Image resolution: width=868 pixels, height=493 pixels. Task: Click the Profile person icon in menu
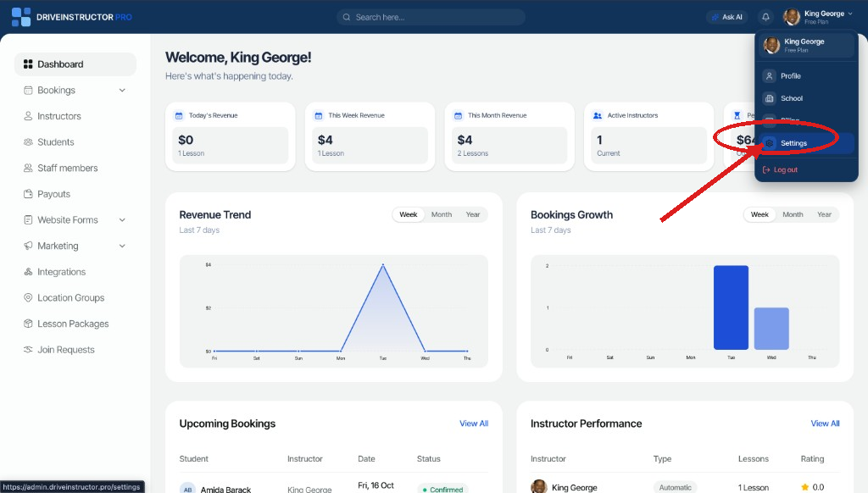click(769, 75)
